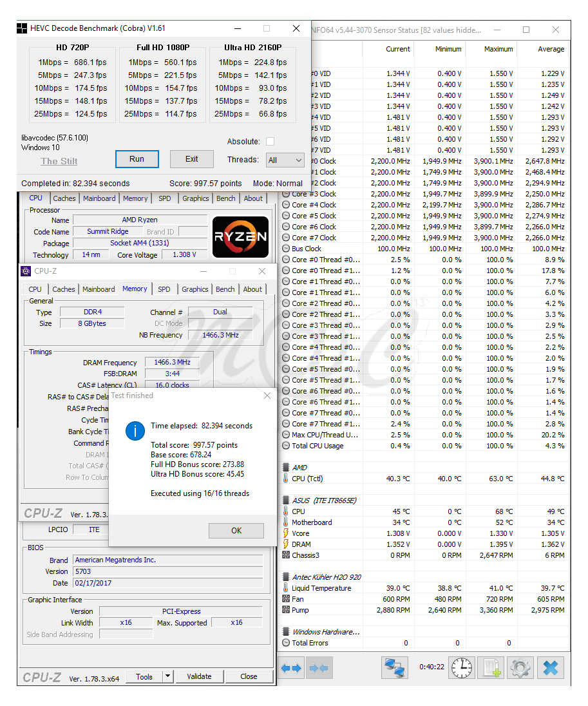This screenshot has width=588, height=706.
Task: Click Exit in HEVC Decode Benchmark
Action: coord(191,159)
